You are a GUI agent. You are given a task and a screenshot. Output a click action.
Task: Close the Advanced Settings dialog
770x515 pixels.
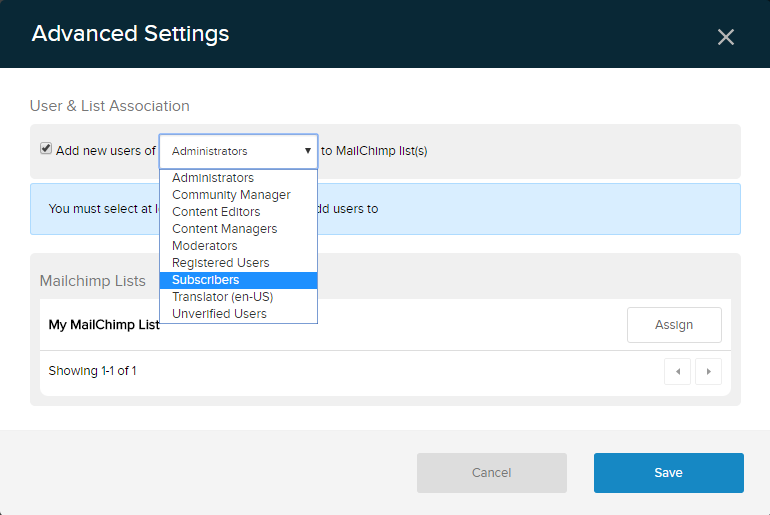[x=726, y=37]
